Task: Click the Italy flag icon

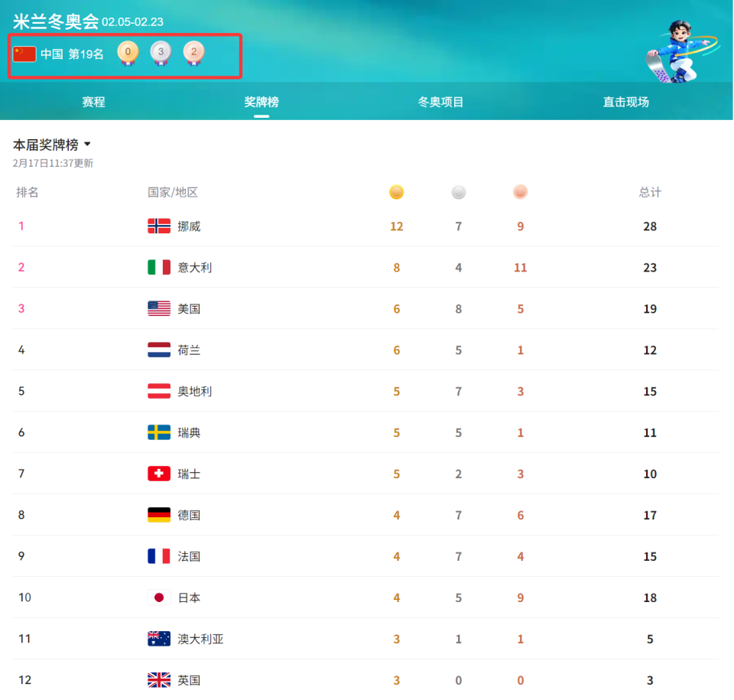Action: (158, 267)
